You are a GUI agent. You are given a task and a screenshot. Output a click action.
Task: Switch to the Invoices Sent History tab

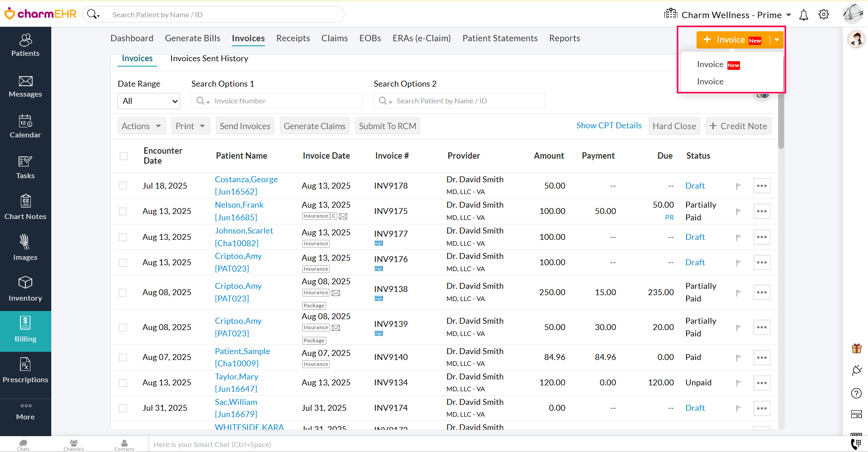pos(209,58)
